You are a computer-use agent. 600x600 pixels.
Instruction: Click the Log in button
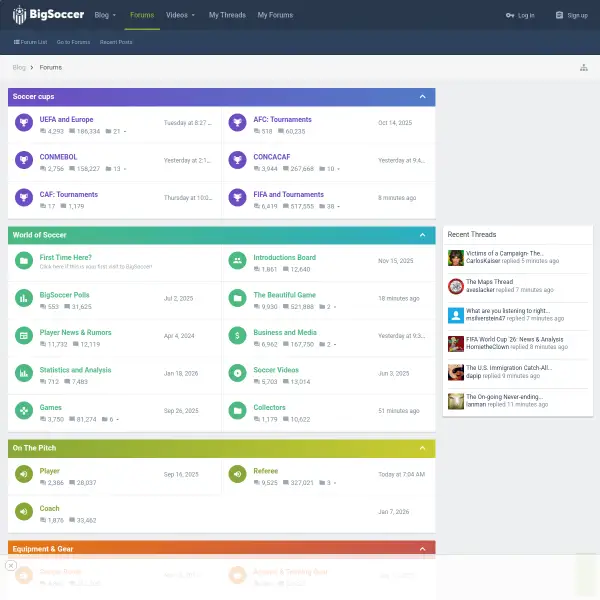click(x=520, y=15)
